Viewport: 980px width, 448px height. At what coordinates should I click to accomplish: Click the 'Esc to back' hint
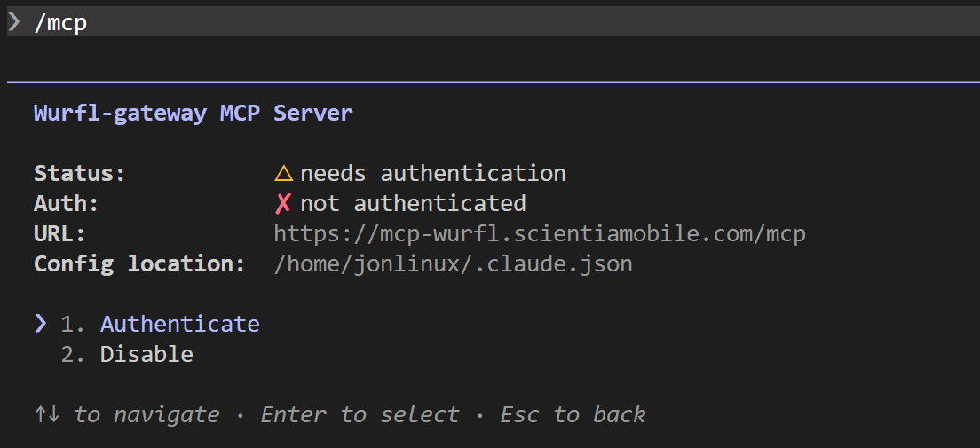pyautogui.click(x=573, y=414)
